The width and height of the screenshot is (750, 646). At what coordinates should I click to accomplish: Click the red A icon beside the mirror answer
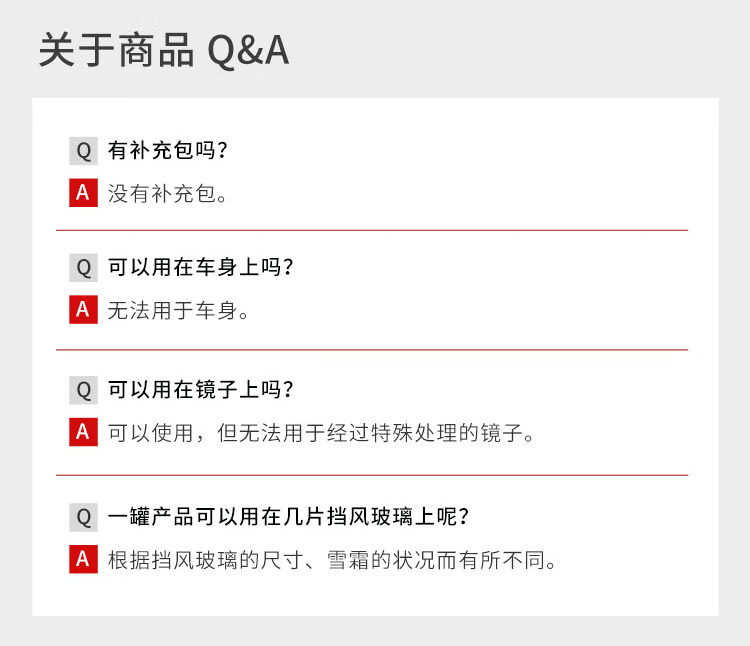click(83, 433)
